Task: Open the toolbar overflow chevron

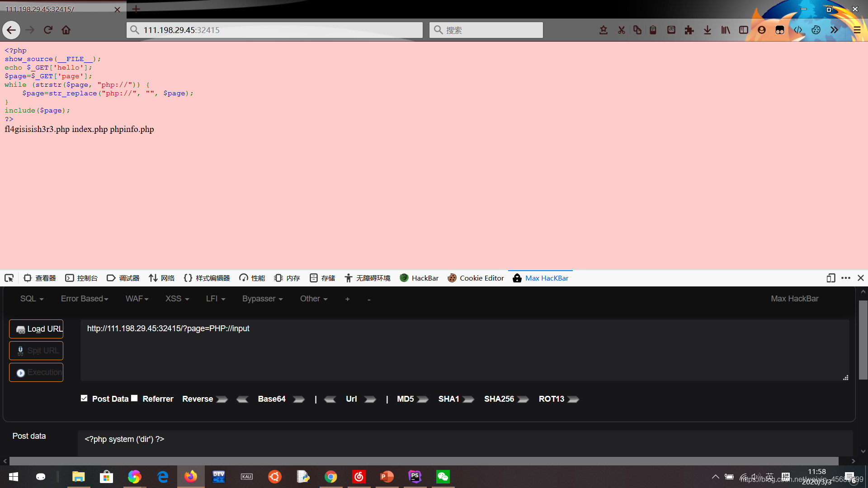Action: (834, 30)
